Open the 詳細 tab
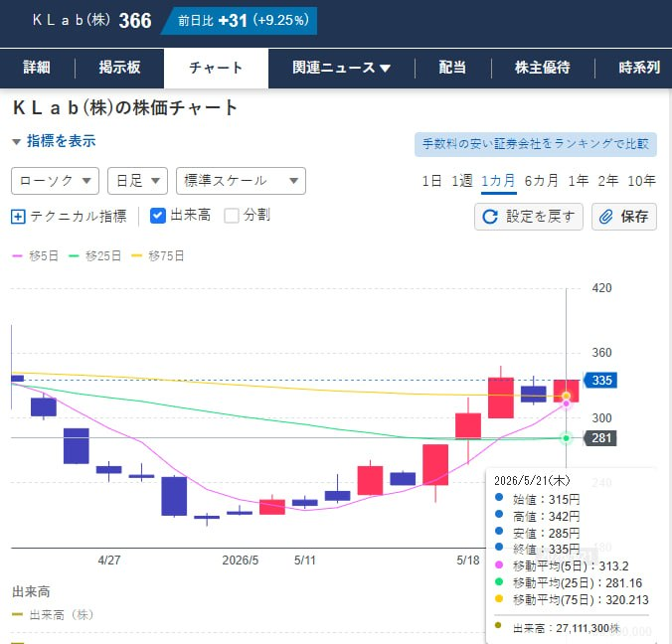Screen dimensions: 672x644 click(37, 68)
